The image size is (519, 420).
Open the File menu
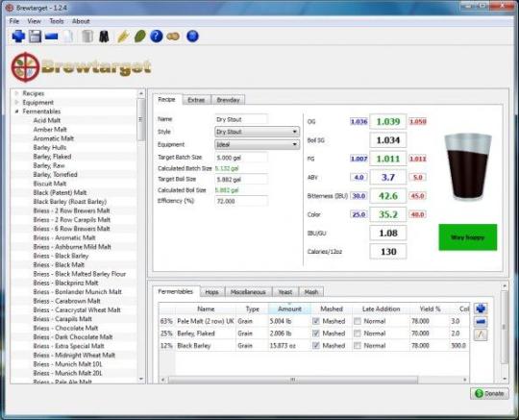click(14, 21)
